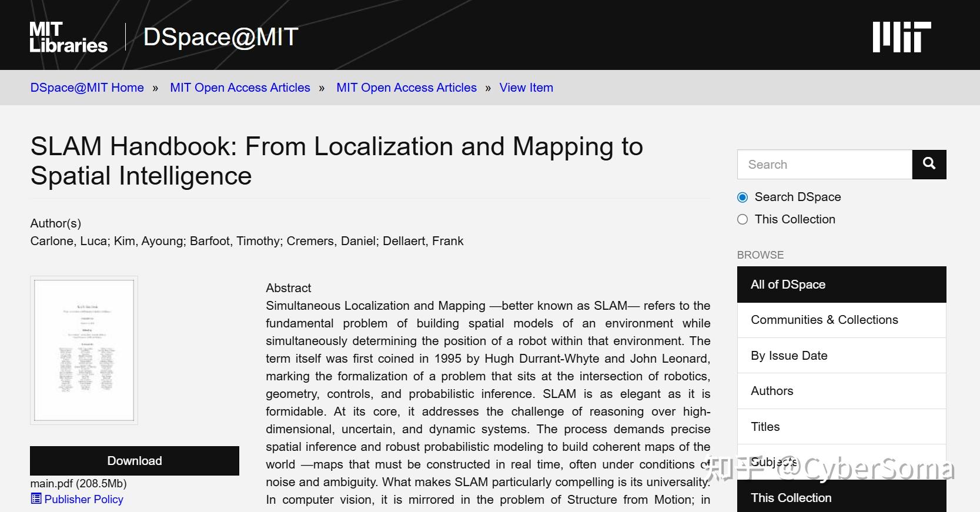The width and height of the screenshot is (980, 512).
Task: Open DSpace@MIT header title
Action: coord(221,37)
